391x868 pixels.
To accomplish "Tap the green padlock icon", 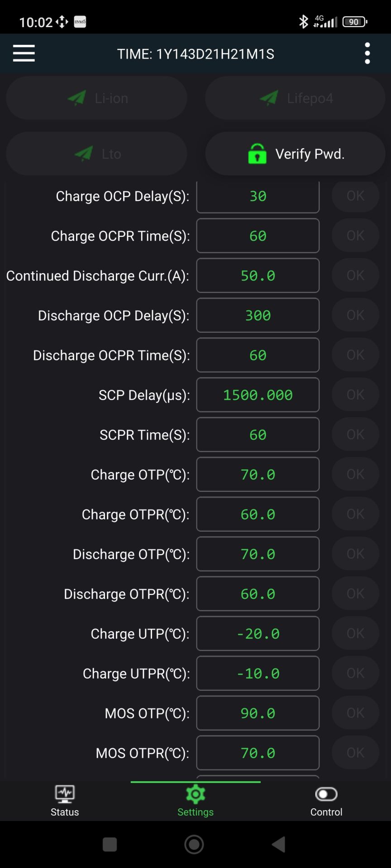I will pyautogui.click(x=257, y=154).
